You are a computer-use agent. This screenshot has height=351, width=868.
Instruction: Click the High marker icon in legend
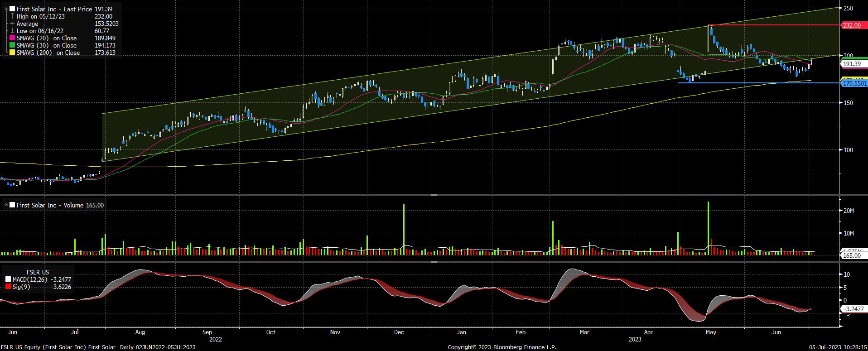click(12, 16)
